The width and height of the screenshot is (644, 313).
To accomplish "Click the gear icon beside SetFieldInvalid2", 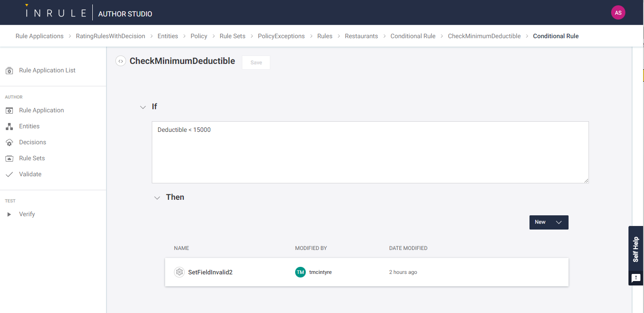I will 179,272.
